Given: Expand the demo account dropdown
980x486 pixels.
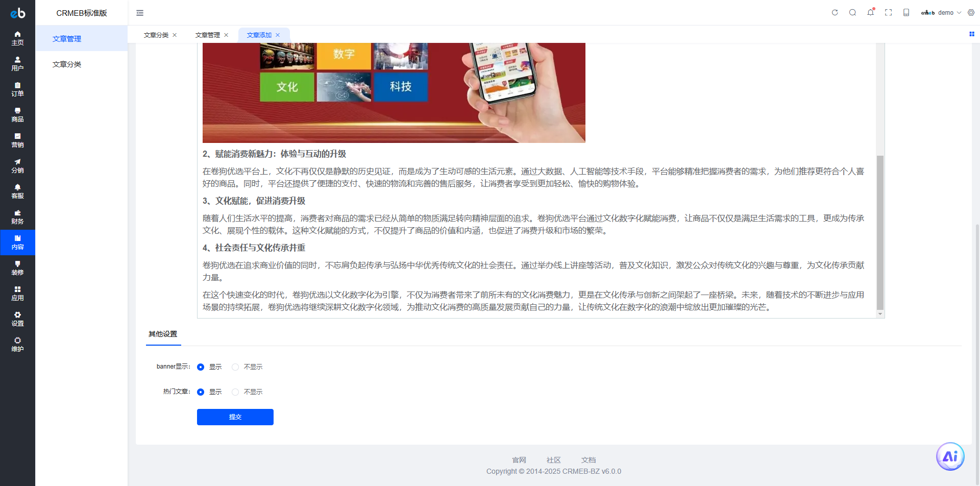Looking at the screenshot, I should coord(941,13).
